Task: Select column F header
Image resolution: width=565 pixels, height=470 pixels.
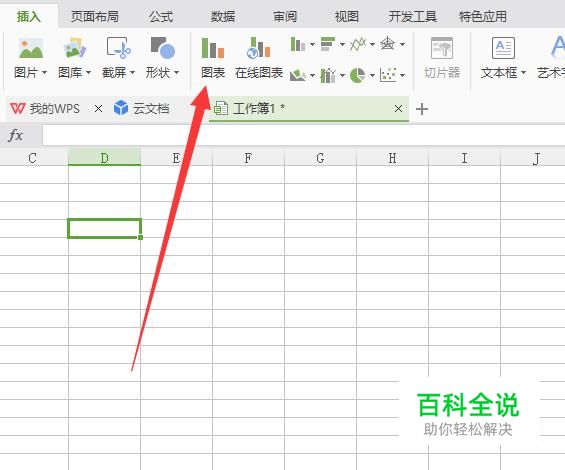Action: tap(248, 158)
